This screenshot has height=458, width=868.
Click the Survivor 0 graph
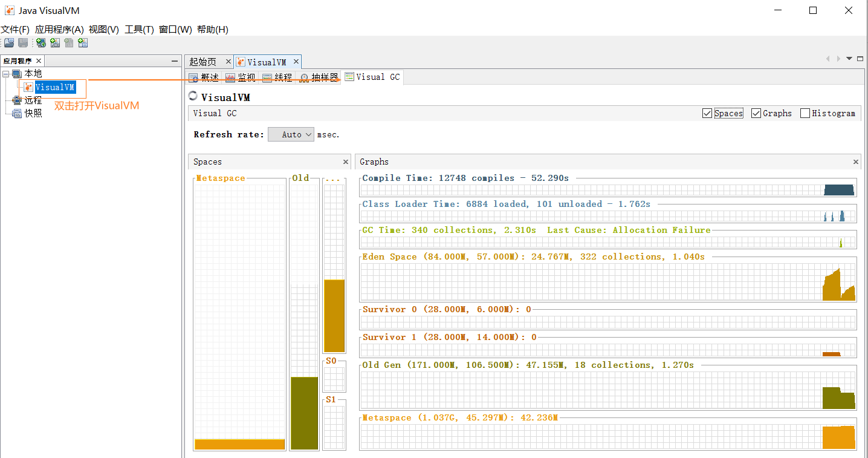(608, 322)
